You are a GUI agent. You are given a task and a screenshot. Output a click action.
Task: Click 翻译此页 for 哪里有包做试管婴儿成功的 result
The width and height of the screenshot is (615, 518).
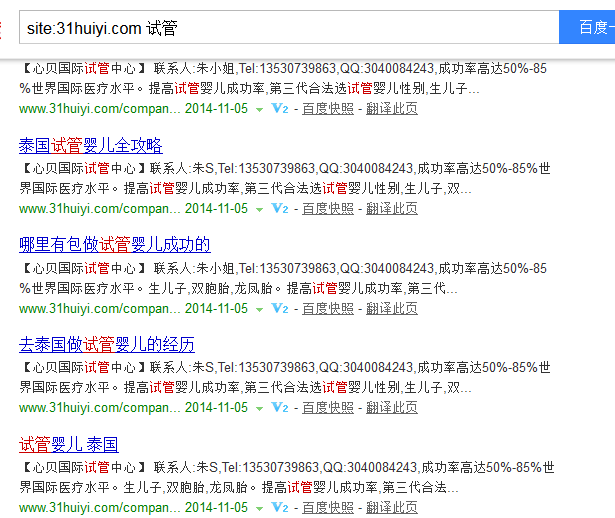(x=392, y=308)
